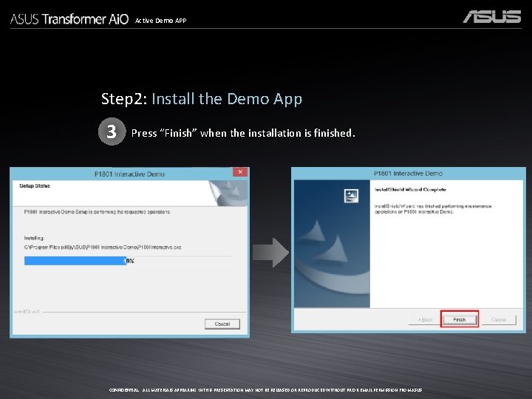Screen dimensions: 532x399
Task: Click the Active Demo APP subtitle
Action: [160, 21]
